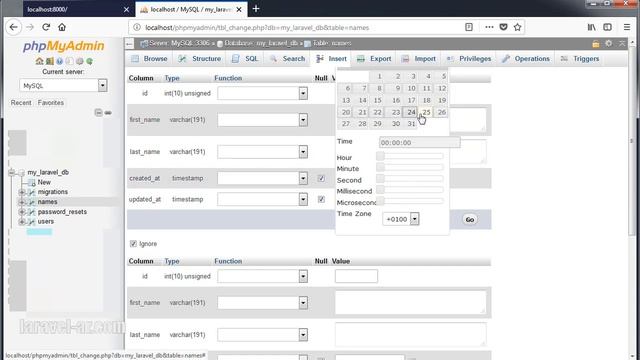Show sidebars icon in Firefox toolbar
640x360 pixels.
[607, 27]
